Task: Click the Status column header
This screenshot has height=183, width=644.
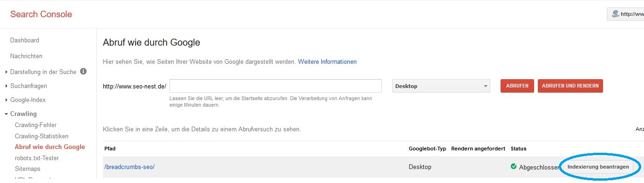Action: (x=518, y=149)
